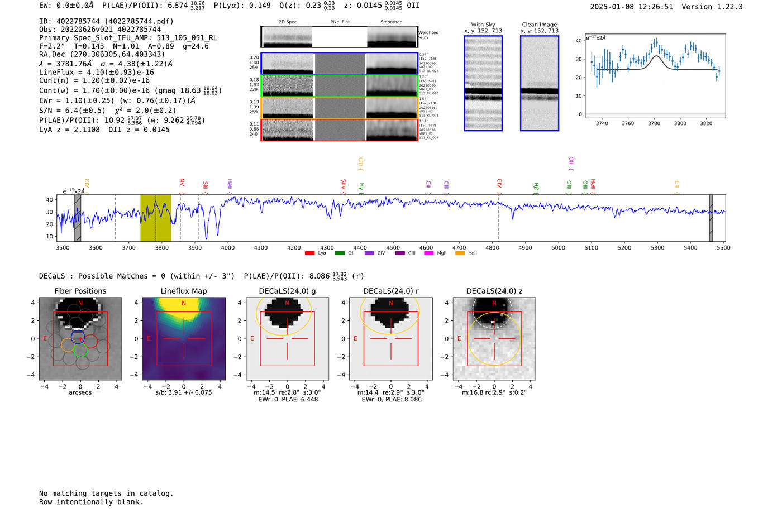Screen dimensions: 782x532
Task: Select the Weighted Sum 2D spectrum strip
Action: point(340,37)
